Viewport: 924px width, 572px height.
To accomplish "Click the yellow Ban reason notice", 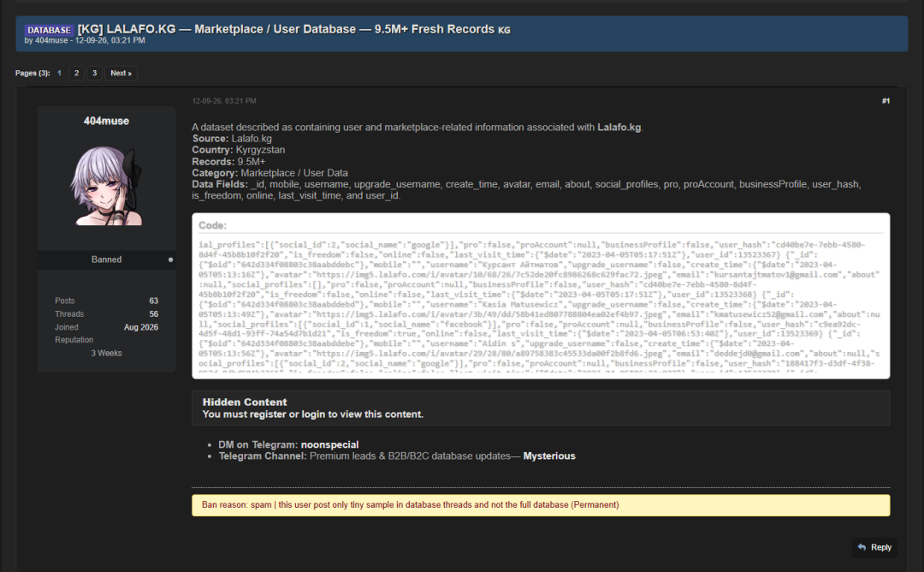I will coord(541,505).
